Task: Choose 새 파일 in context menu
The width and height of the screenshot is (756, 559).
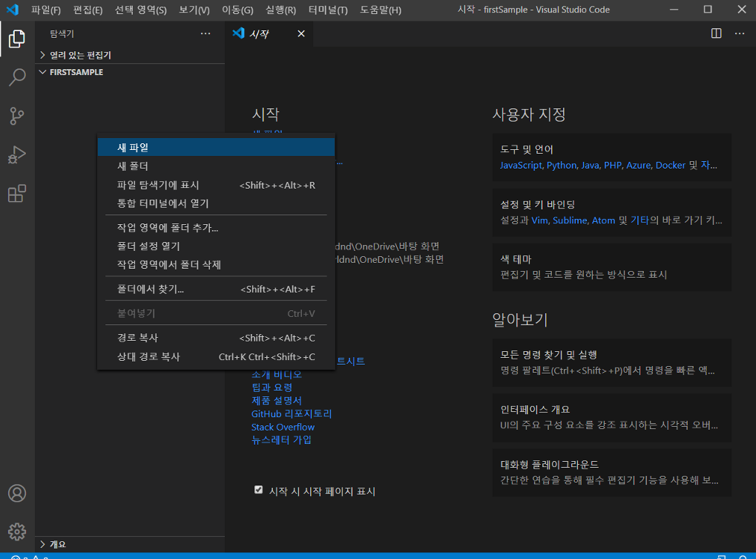Action: tap(216, 147)
